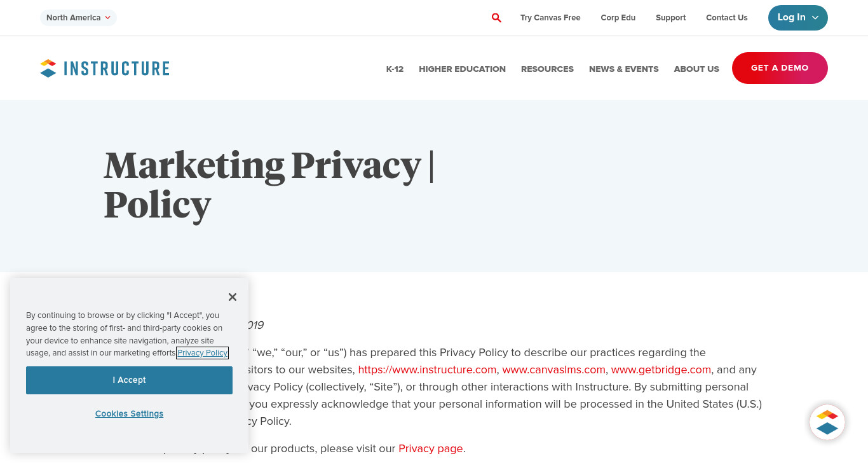Open the Higher Education menu
The width and height of the screenshot is (868, 463).
click(462, 69)
